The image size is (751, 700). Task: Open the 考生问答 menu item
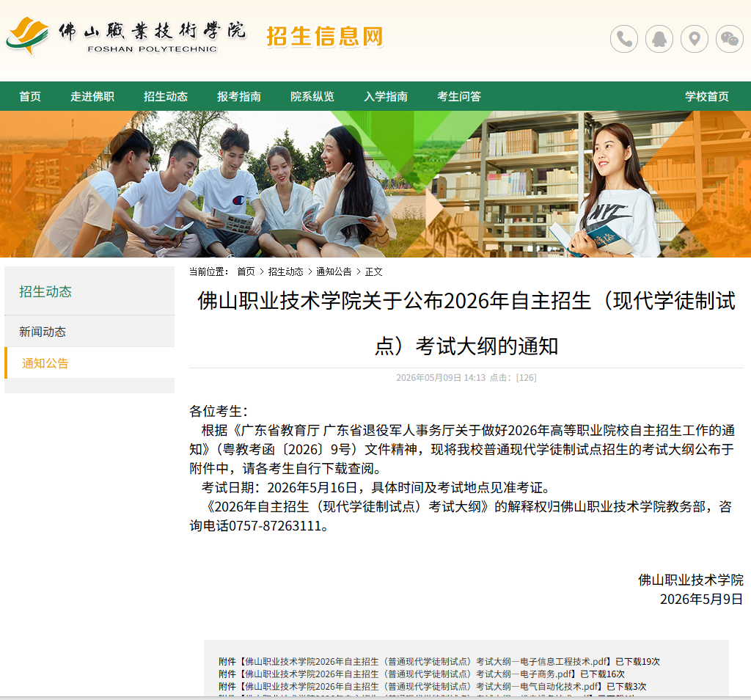coord(459,96)
